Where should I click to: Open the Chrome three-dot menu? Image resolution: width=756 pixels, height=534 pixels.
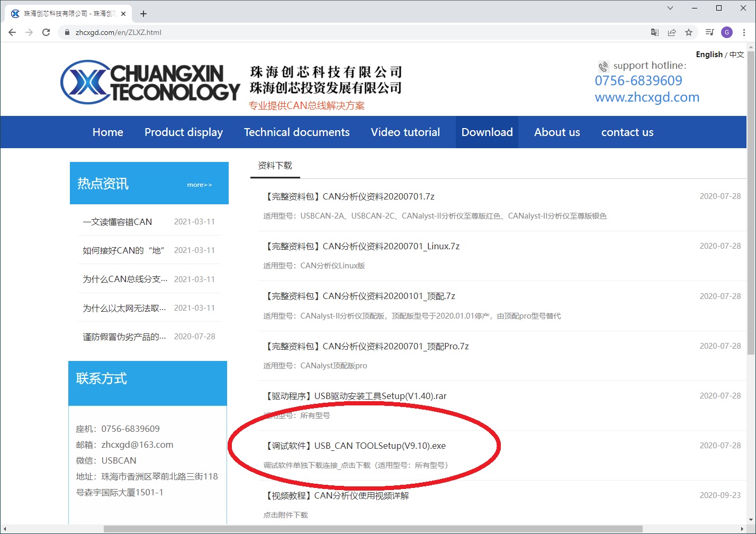pos(744,32)
